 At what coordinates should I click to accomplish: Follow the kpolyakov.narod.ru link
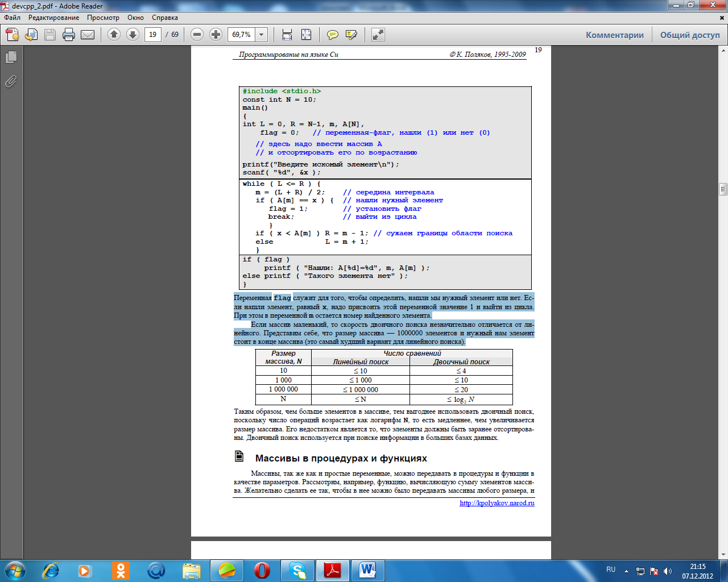(497, 503)
